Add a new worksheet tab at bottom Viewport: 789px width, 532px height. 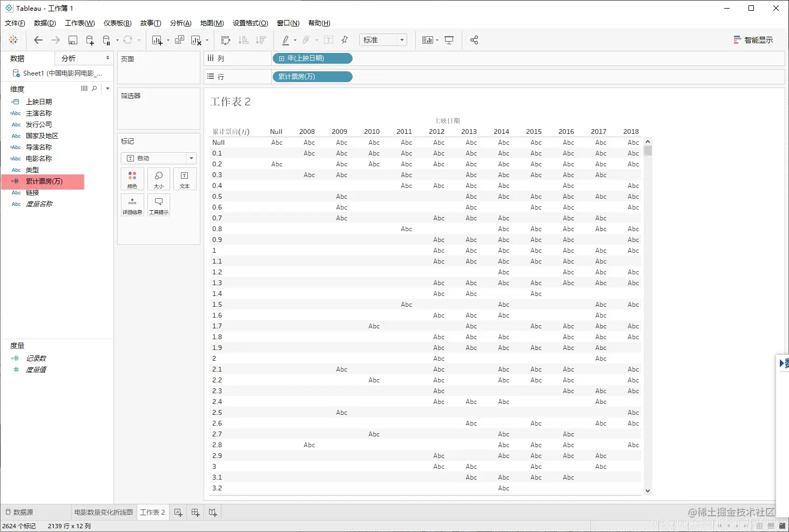178,512
